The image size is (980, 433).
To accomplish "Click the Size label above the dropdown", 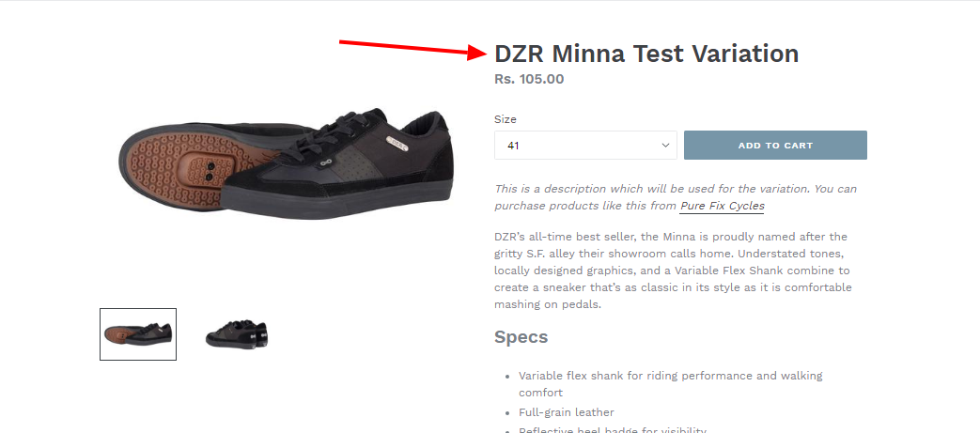I will tap(505, 119).
